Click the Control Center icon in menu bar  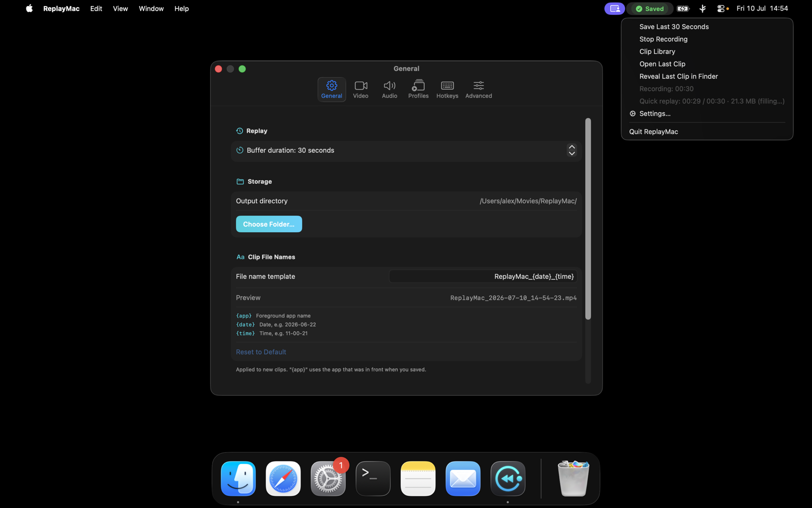(x=722, y=9)
